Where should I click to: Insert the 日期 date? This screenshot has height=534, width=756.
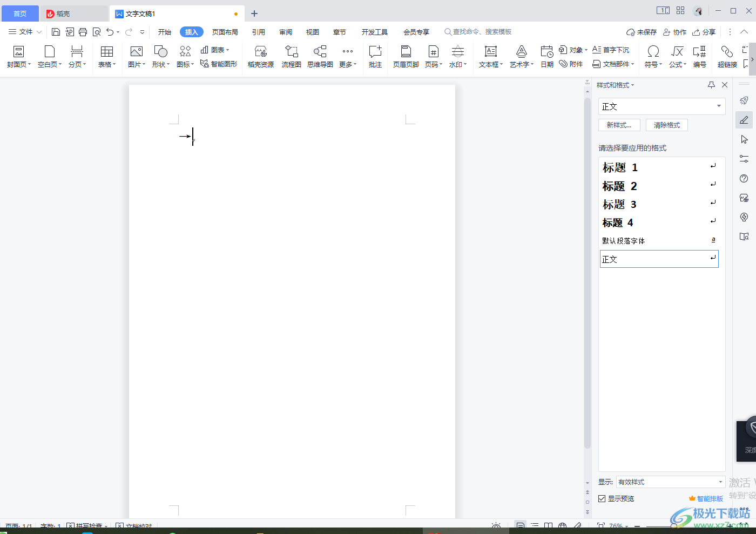547,57
